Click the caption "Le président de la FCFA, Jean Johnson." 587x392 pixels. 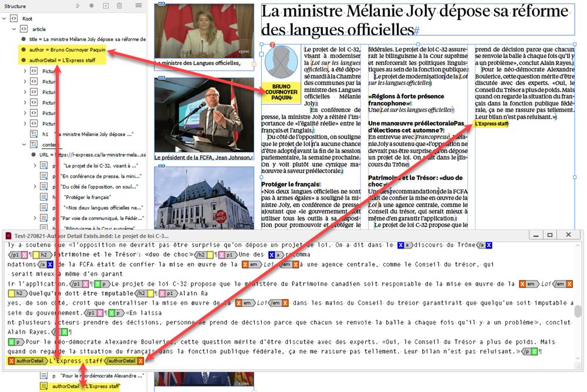click(x=203, y=157)
